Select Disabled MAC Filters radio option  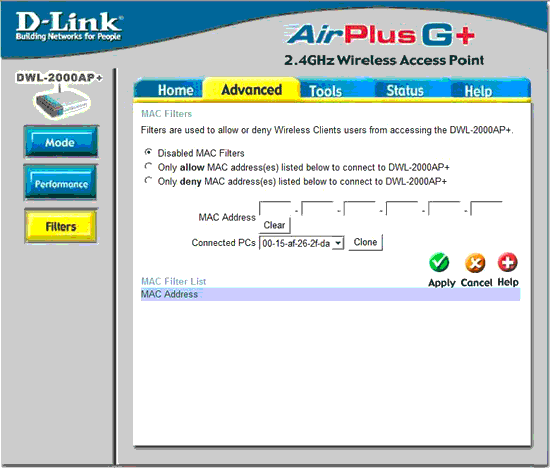[148, 152]
